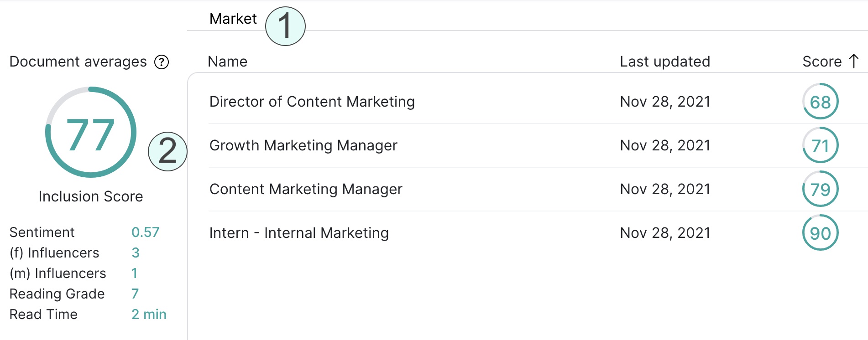This screenshot has height=340, width=868.
Task: Sort by the Score column header
Action: click(x=822, y=62)
